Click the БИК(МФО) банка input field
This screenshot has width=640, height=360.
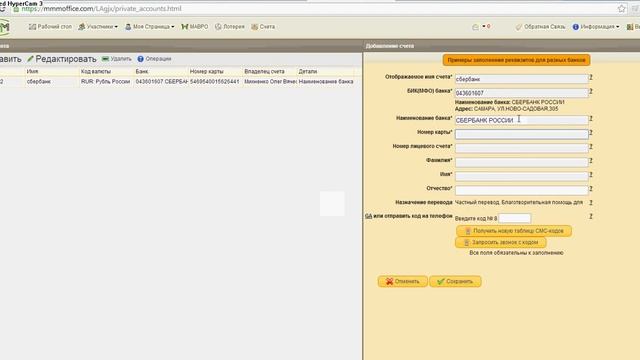(521, 93)
